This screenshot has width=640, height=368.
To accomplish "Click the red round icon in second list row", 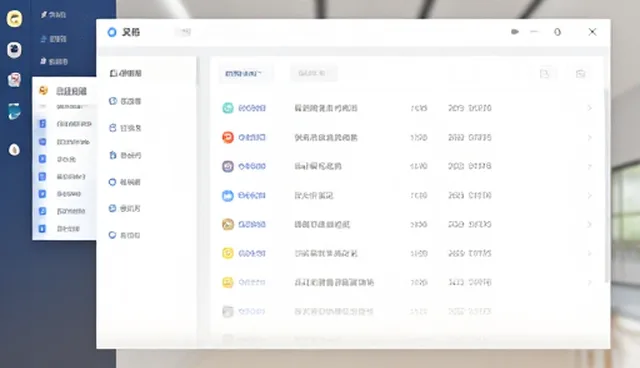I will point(228,137).
